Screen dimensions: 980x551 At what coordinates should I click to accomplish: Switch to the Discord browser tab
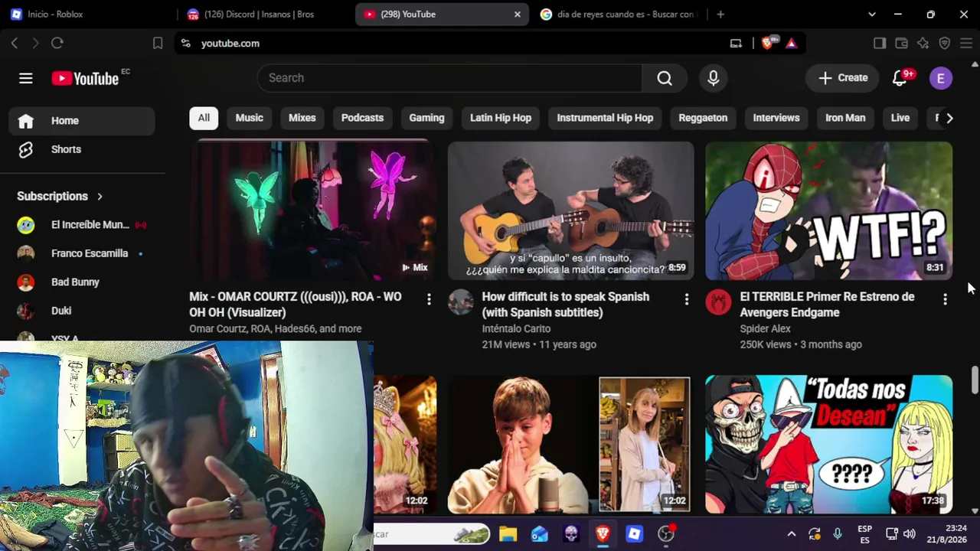(x=264, y=15)
